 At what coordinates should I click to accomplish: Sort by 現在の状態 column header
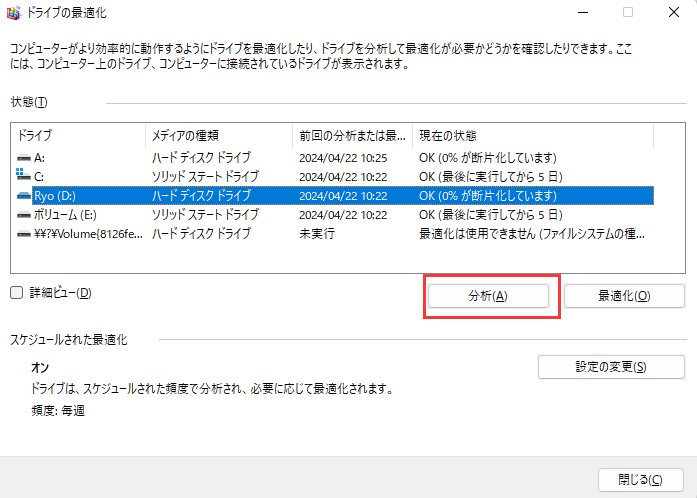point(533,136)
